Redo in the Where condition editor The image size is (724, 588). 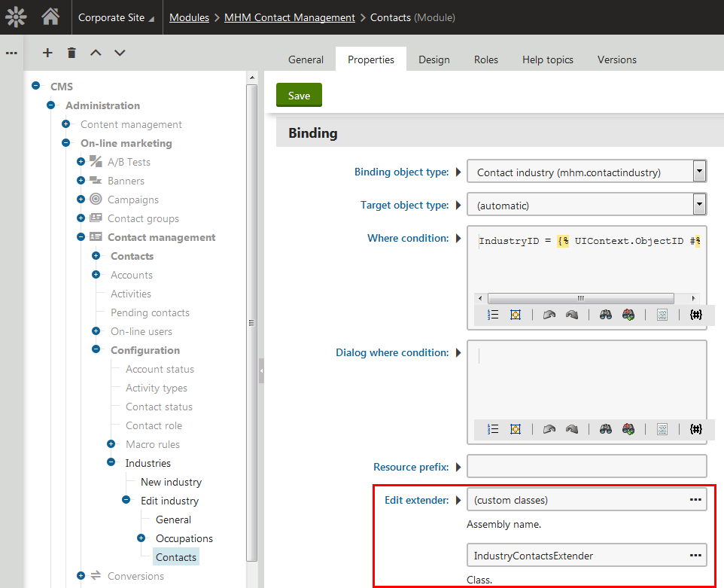pyautogui.click(x=572, y=315)
